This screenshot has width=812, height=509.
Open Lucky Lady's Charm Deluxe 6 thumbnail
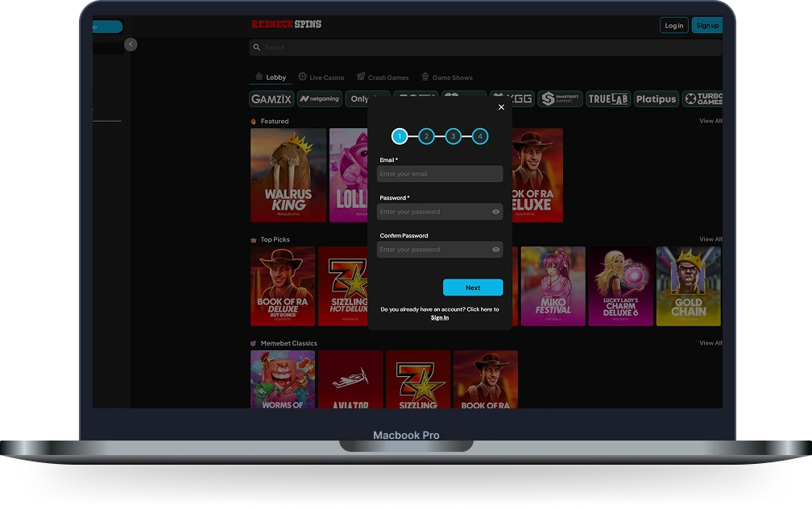coord(621,287)
